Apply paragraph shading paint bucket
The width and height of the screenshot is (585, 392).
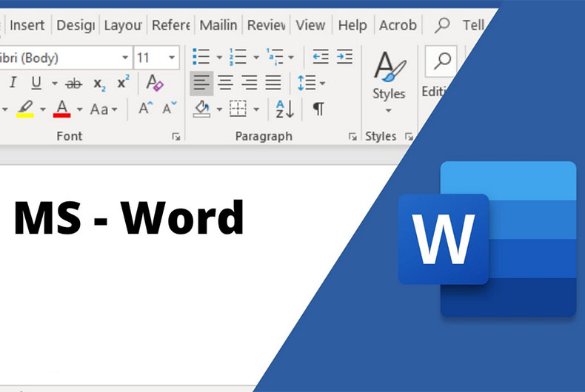(x=201, y=109)
